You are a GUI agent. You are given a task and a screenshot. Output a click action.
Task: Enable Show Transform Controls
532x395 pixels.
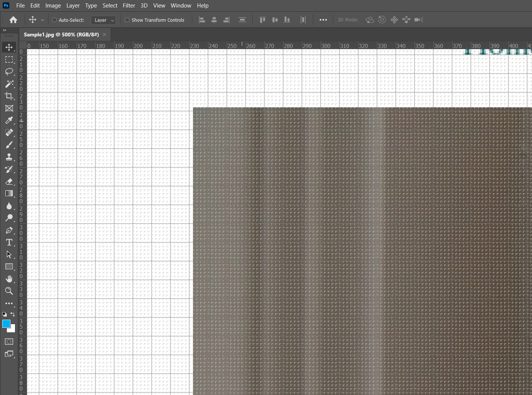click(x=127, y=20)
